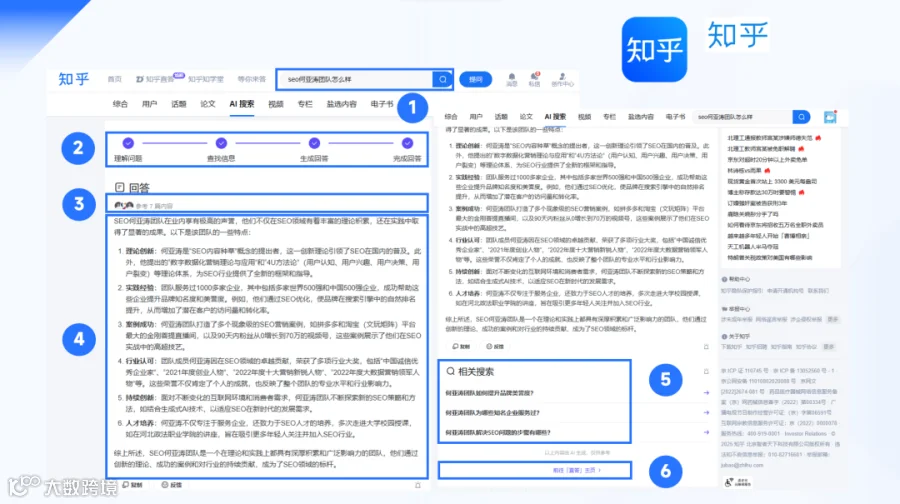The image size is (900, 504).
Task: Open the 视频 tab in left screenshot
Action: tap(276, 104)
